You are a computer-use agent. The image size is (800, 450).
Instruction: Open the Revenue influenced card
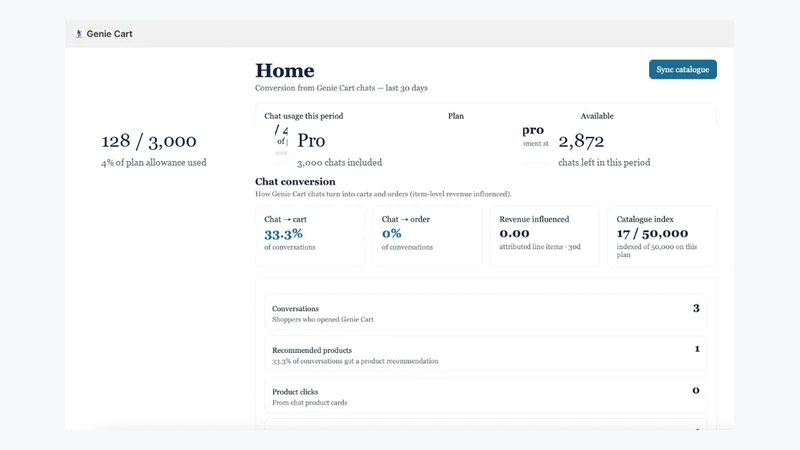[x=544, y=236]
